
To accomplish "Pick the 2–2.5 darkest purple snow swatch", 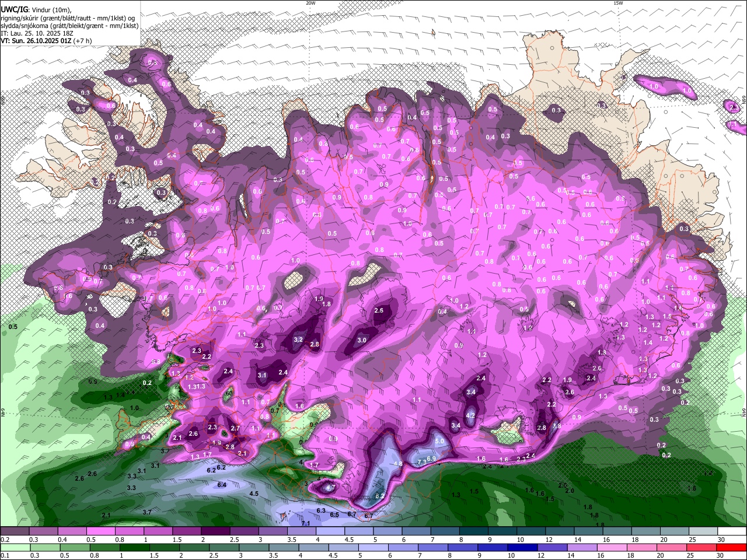I will point(216,531).
